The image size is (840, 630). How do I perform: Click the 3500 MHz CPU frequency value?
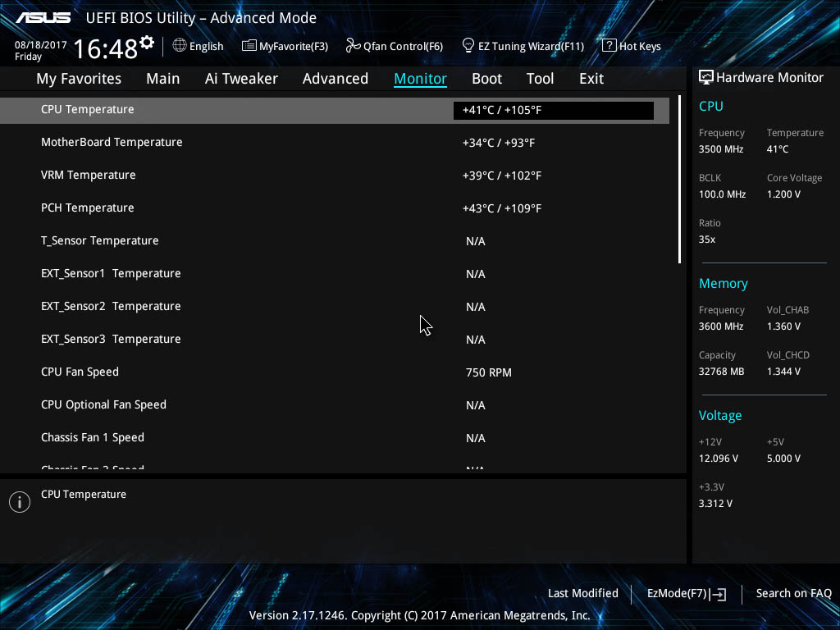(x=720, y=149)
